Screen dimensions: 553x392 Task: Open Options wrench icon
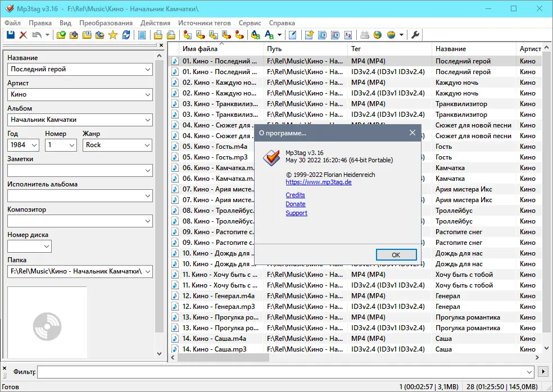point(415,35)
